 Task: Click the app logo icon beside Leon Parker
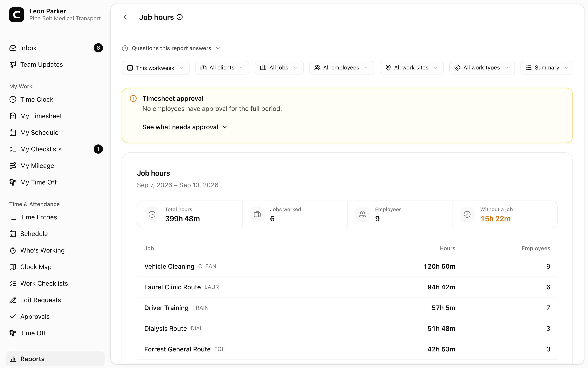coord(17,15)
